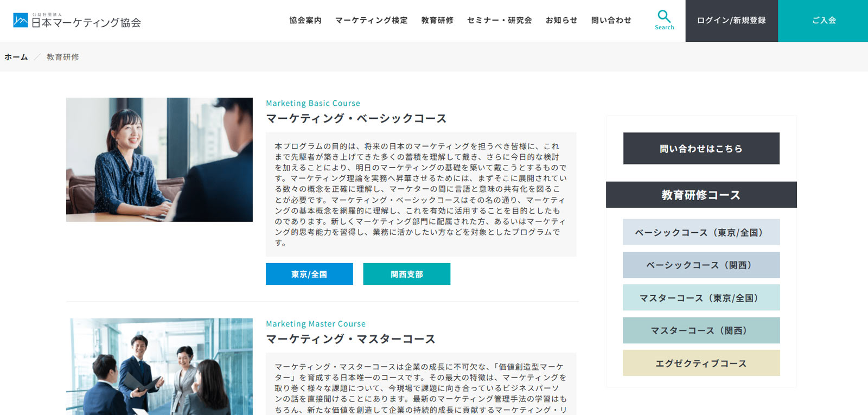Image resolution: width=868 pixels, height=415 pixels.
Task: Open the 問い合わせ menu item
Action: click(x=611, y=20)
